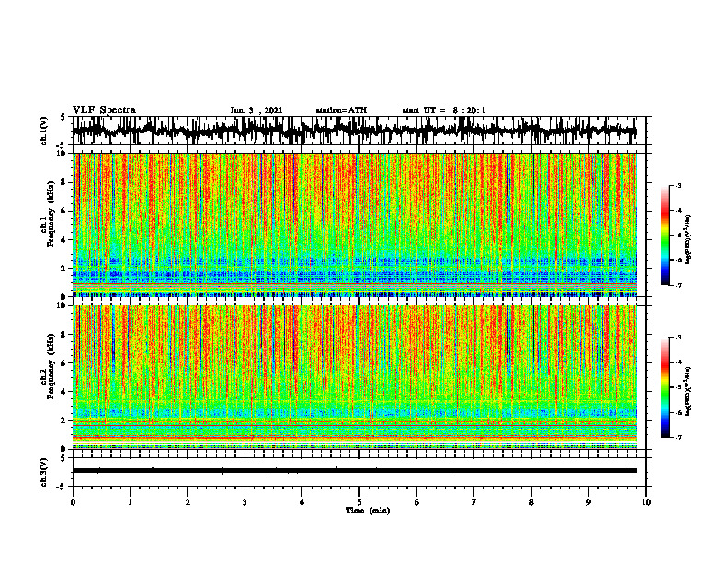Click inside the ch.1 spectrogram plot

355,224
